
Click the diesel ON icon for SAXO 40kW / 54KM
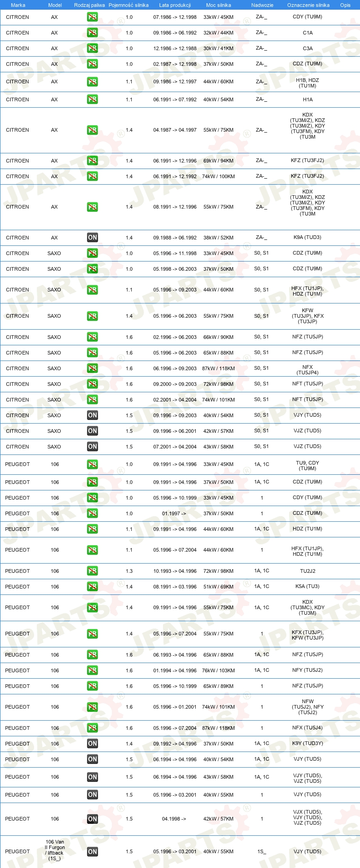pos(93,415)
